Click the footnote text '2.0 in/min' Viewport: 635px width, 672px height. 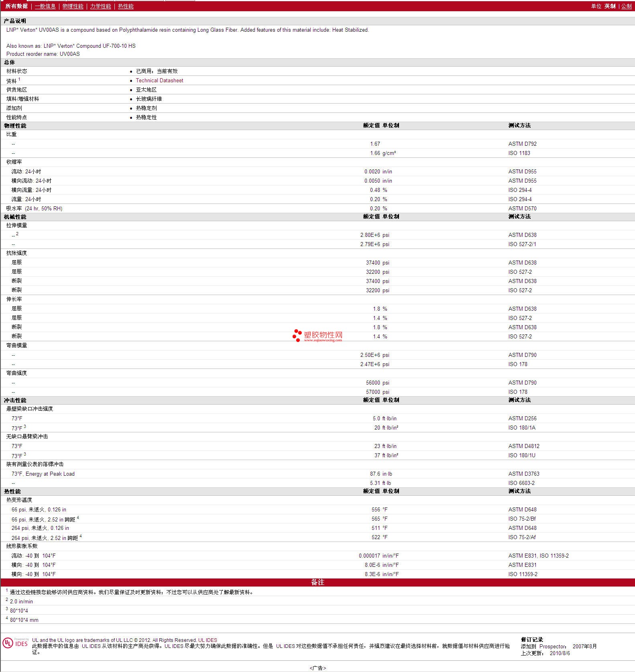click(21, 601)
